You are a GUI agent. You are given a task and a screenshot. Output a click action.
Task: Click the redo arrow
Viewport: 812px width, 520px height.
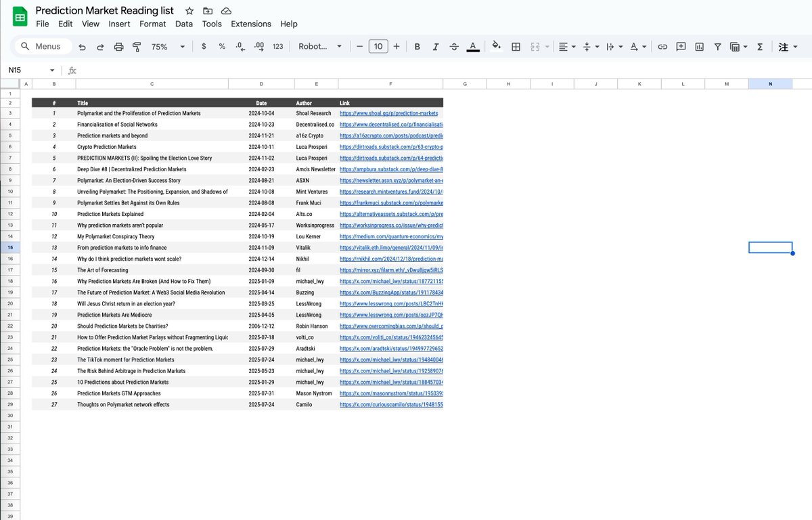[101, 47]
